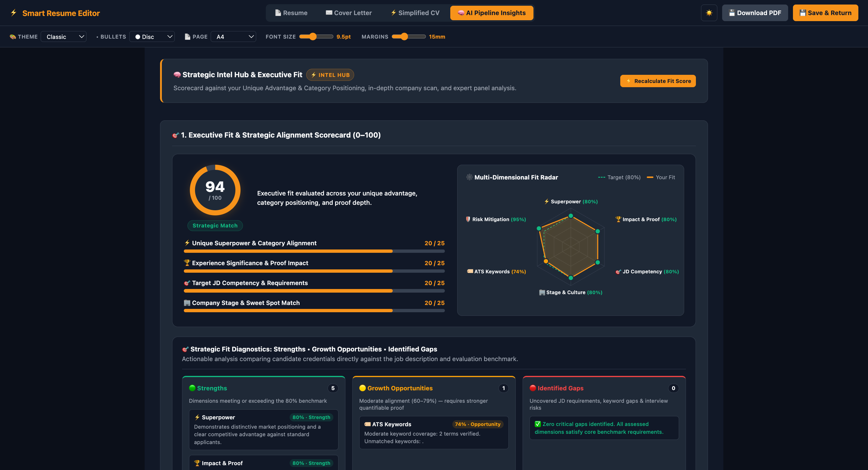Click the '74% · Opportunity' tag
Viewport: 868px width, 470px height.
point(477,424)
